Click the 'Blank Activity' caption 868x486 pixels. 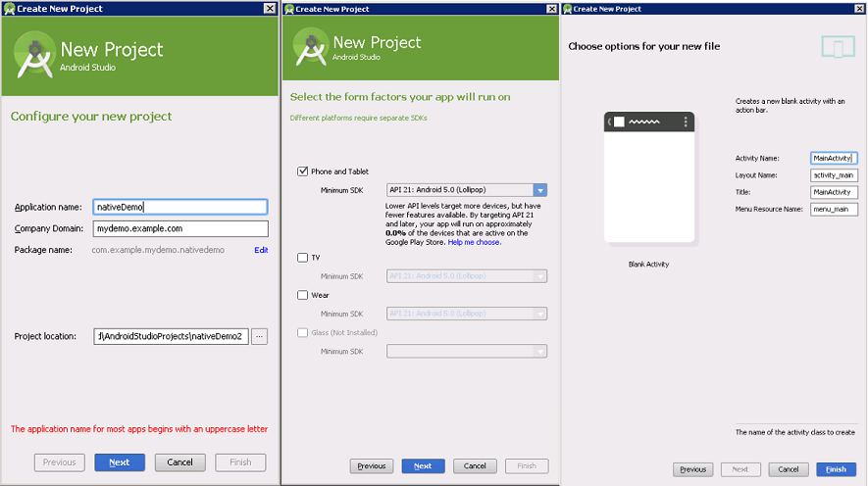pyautogui.click(x=648, y=265)
